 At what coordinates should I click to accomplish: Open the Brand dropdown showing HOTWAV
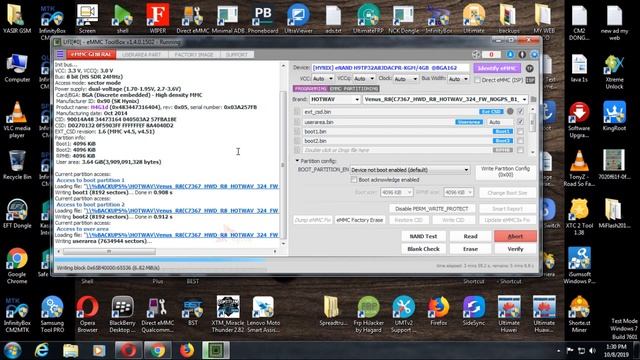click(x=335, y=99)
